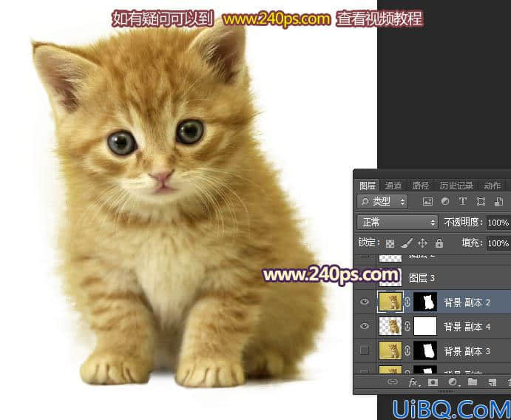
Task: Filter layers by shape type
Action: click(481, 202)
